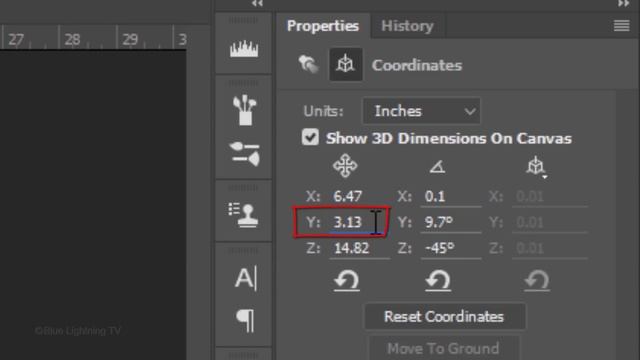The image size is (640, 360).
Task: Open the Brush Settings panel icon
Action: pos(244,153)
